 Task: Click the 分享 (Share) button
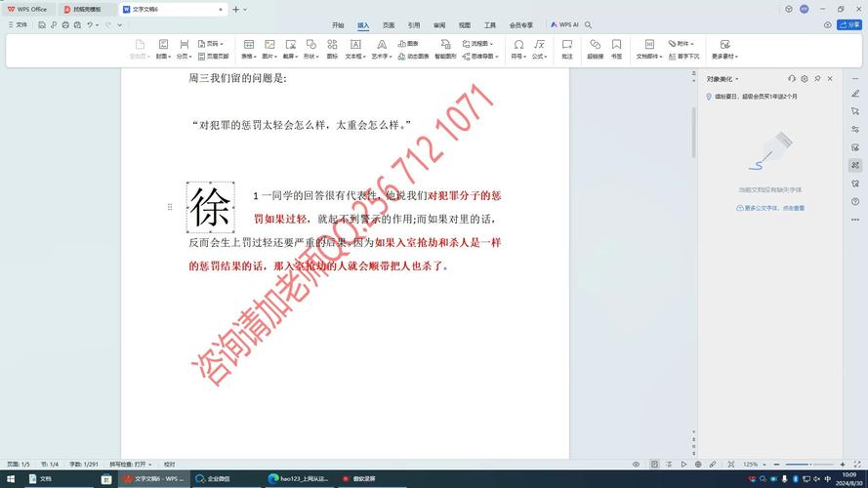tap(849, 25)
